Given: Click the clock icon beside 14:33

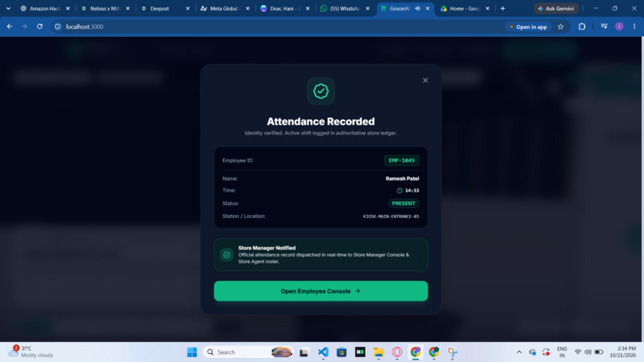Looking at the screenshot, I should (x=400, y=191).
